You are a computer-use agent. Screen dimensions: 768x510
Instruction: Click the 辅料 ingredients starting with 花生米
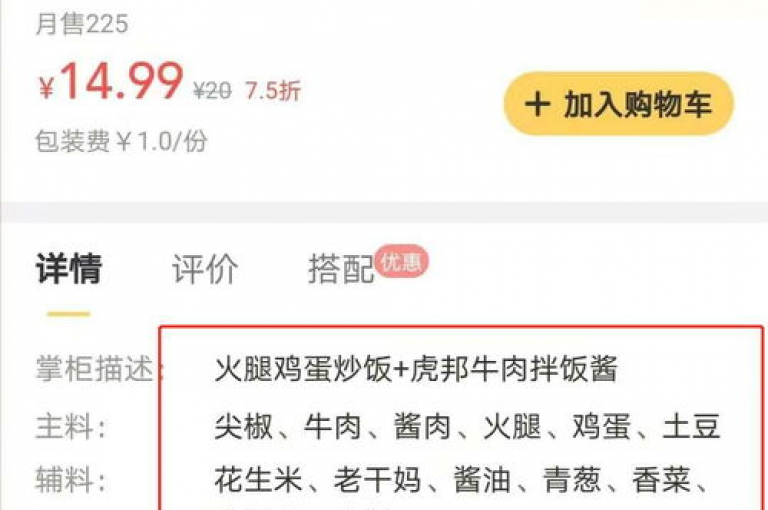click(461, 479)
